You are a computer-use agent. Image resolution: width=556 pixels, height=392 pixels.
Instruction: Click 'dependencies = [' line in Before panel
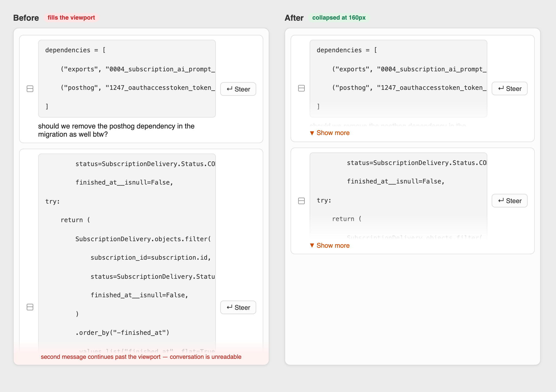(x=75, y=50)
